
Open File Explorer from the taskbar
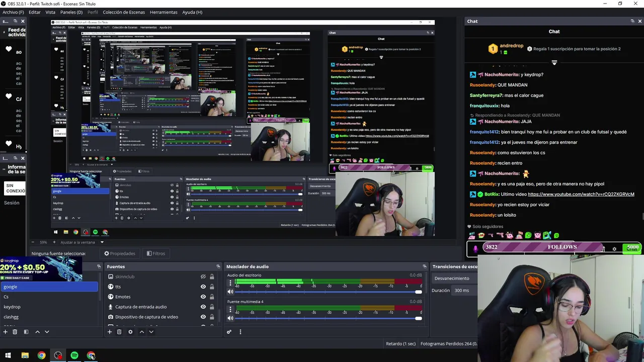click(x=25, y=355)
